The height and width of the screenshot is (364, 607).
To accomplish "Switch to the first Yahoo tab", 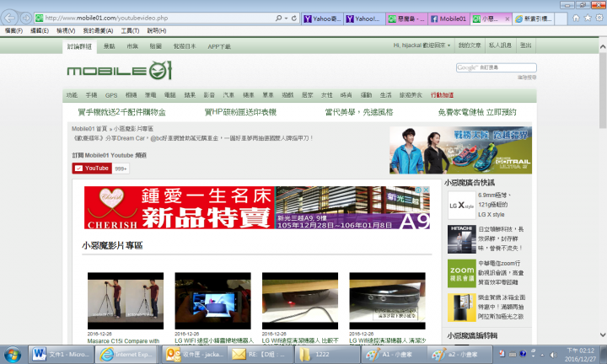I will (322, 19).
